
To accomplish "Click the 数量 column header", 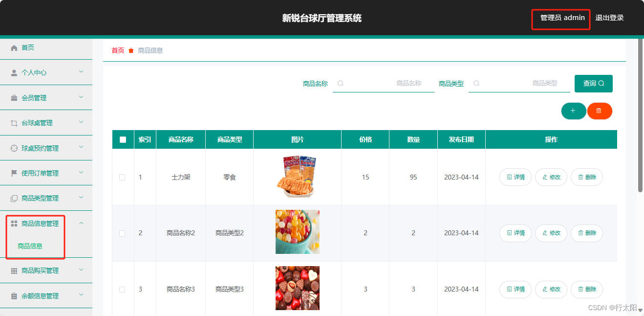I will [413, 139].
